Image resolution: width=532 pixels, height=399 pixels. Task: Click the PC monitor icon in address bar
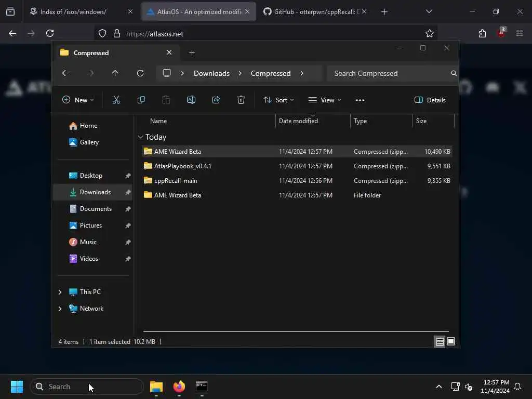(167, 73)
